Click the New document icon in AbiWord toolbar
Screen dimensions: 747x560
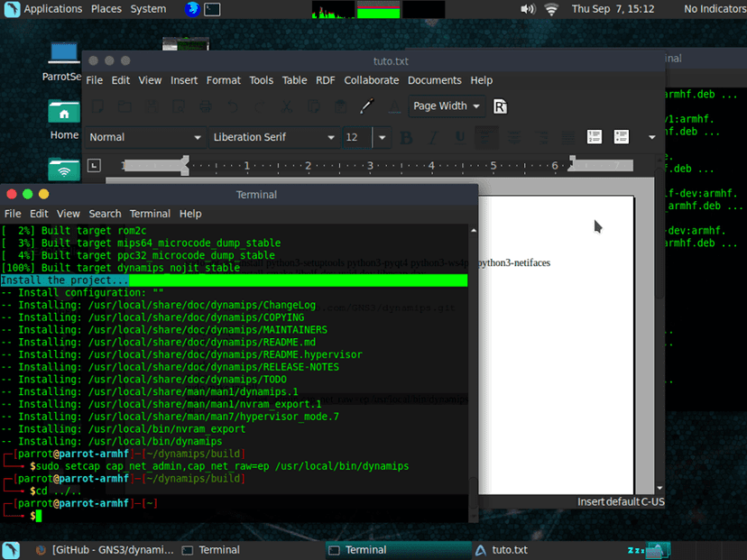coord(98,106)
